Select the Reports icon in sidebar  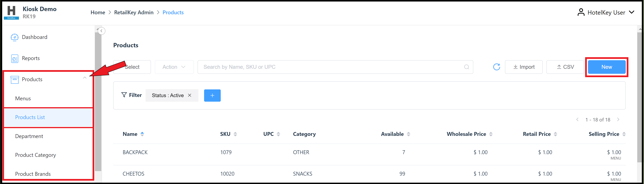14,58
